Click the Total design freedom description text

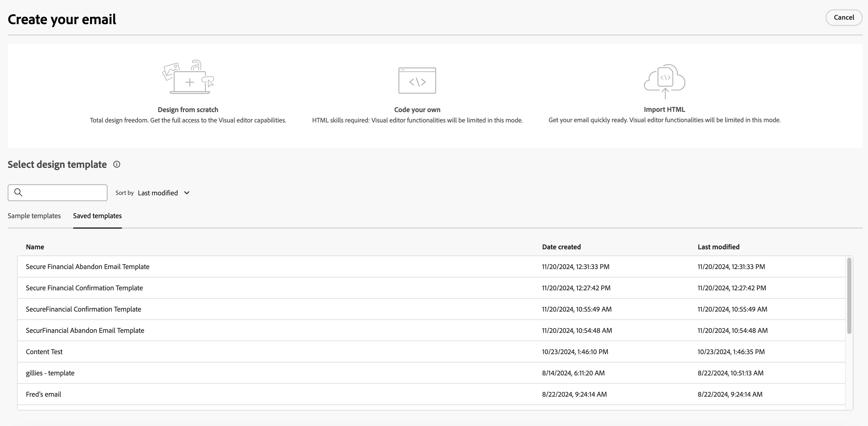pyautogui.click(x=188, y=120)
